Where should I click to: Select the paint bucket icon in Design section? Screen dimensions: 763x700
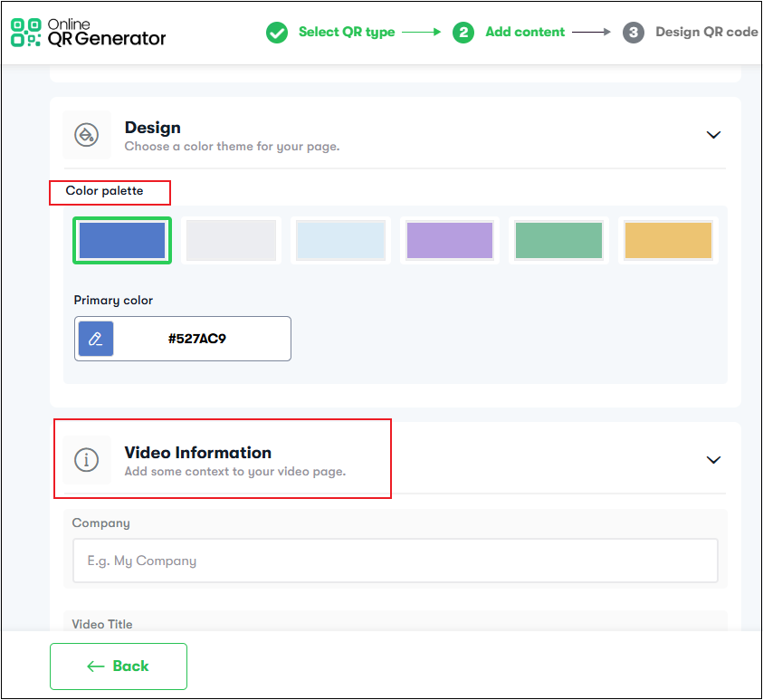[x=86, y=134]
